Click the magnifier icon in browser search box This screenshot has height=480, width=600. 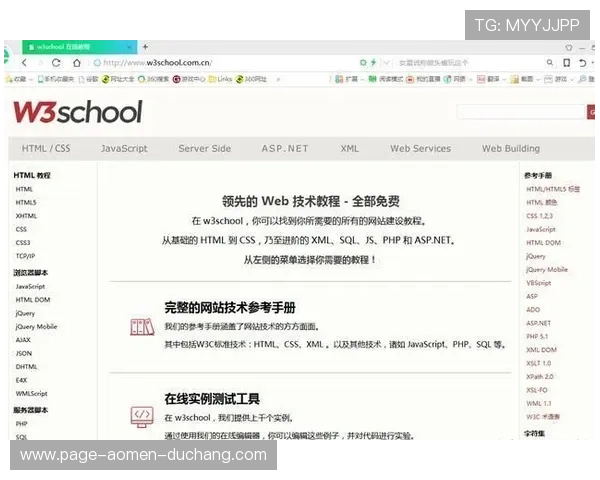point(550,62)
